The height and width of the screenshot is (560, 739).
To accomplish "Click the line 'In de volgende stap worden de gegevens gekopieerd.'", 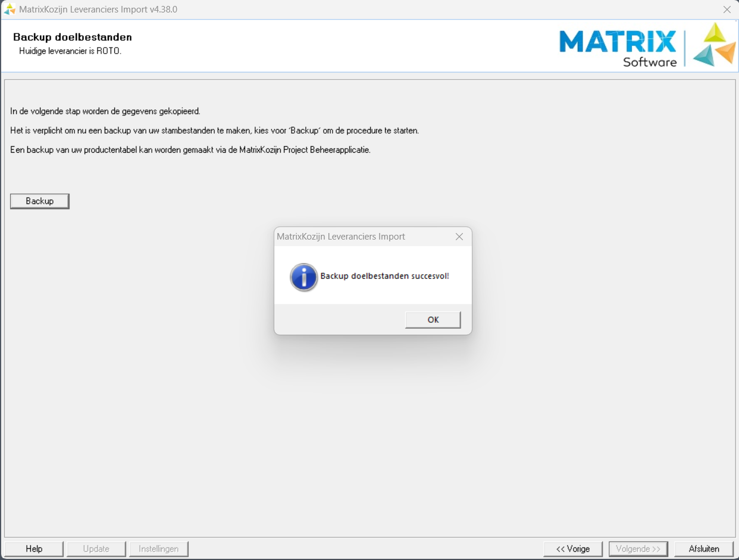I will pos(105,111).
